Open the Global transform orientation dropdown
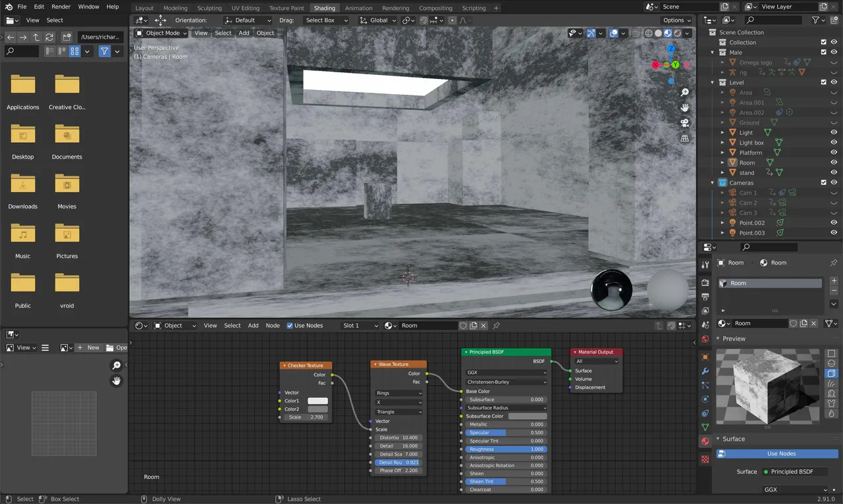Viewport: 843px width, 504px height. (x=378, y=20)
